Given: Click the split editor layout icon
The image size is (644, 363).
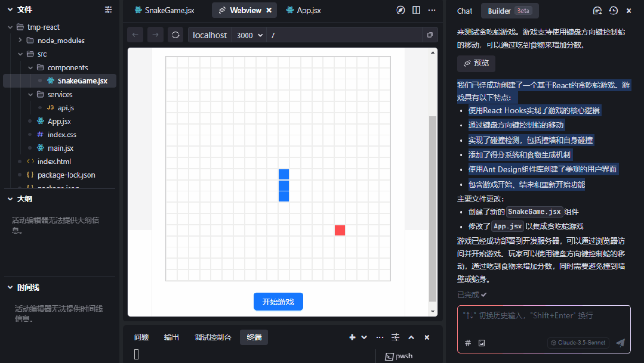Looking at the screenshot, I should (416, 10).
